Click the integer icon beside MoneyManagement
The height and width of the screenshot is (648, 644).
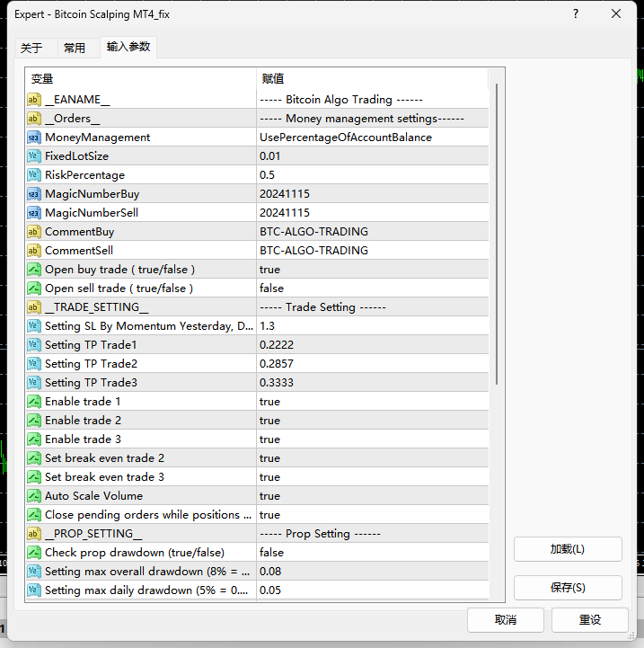[x=34, y=138]
